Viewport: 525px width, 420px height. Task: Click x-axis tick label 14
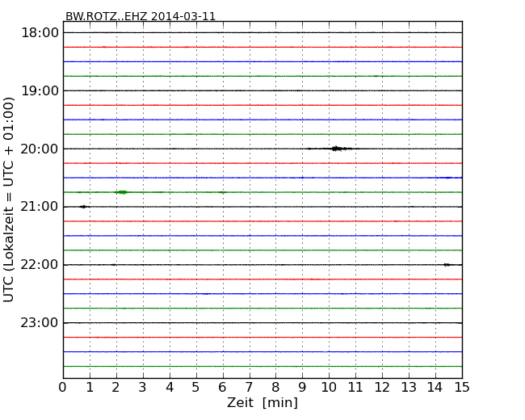point(435,388)
